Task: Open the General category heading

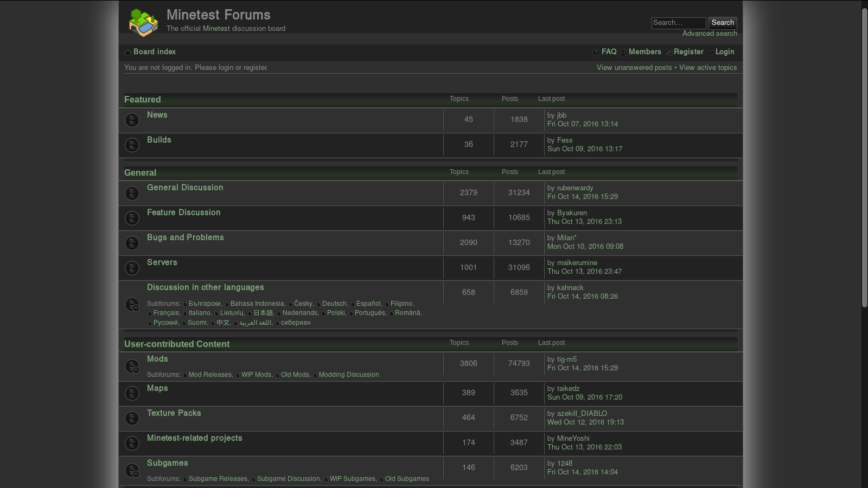Action: coord(141,173)
